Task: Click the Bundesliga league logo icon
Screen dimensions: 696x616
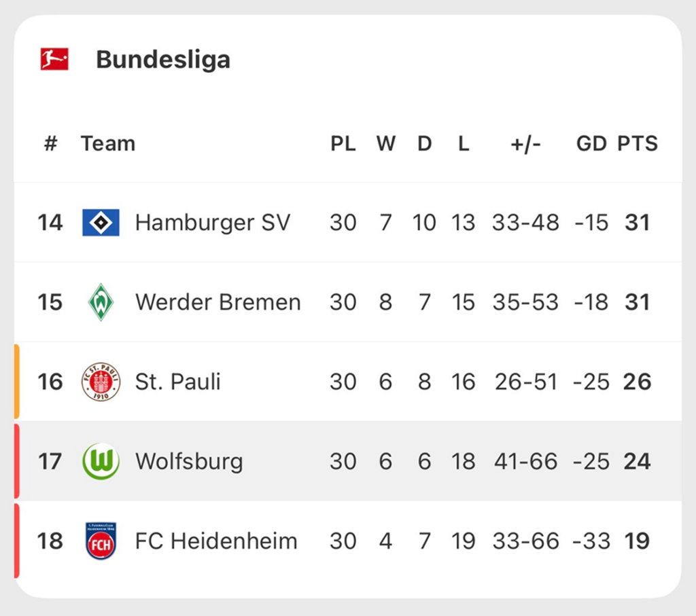Action: click(x=54, y=59)
